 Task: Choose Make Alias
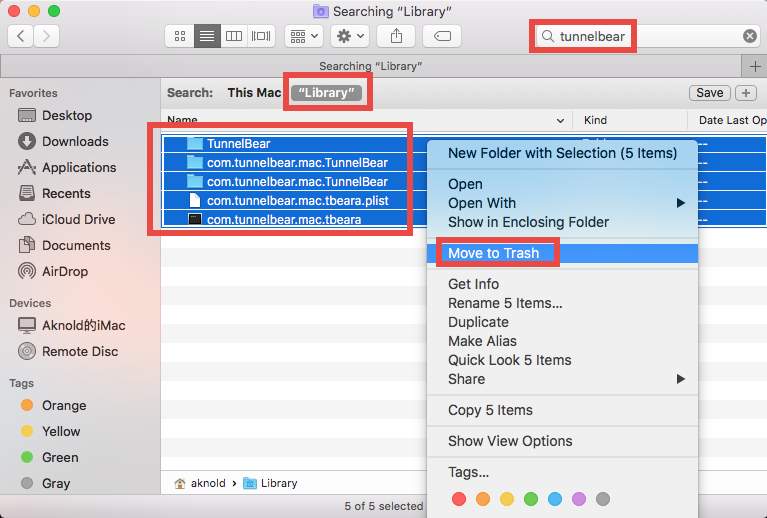click(562, 341)
